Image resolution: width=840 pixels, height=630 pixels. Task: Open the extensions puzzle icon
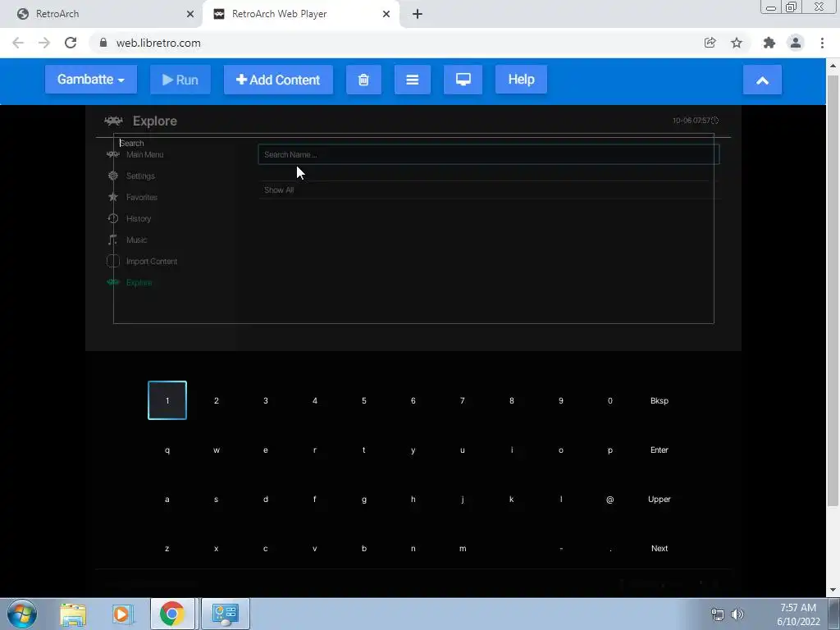pos(769,43)
